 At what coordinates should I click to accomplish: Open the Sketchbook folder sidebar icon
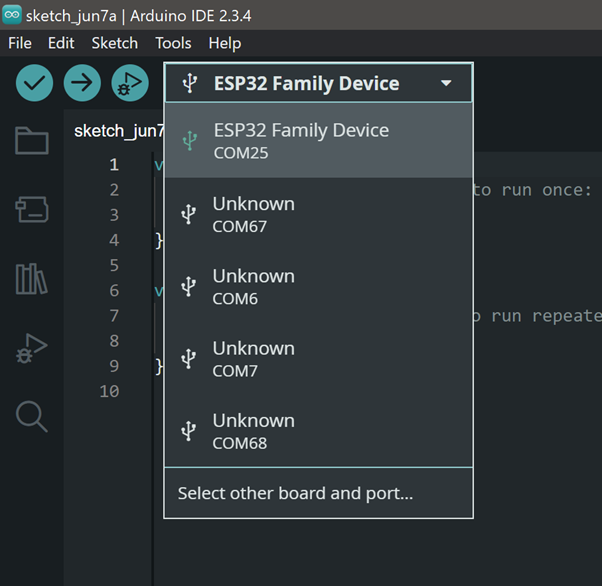(32, 141)
